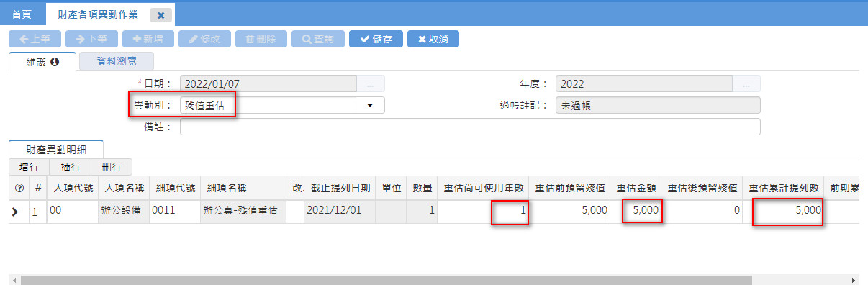Click the 辦公設備 cell

click(124, 212)
